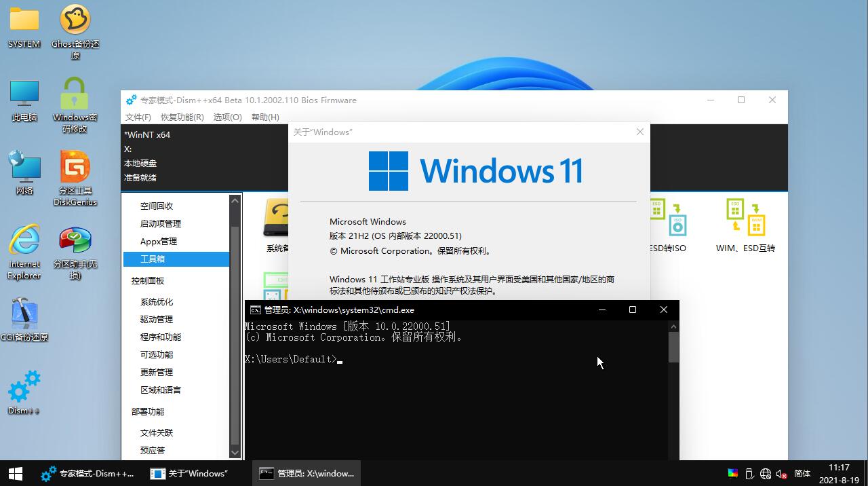
Task: Open Internet Explorer desktop icon
Action: point(24,241)
